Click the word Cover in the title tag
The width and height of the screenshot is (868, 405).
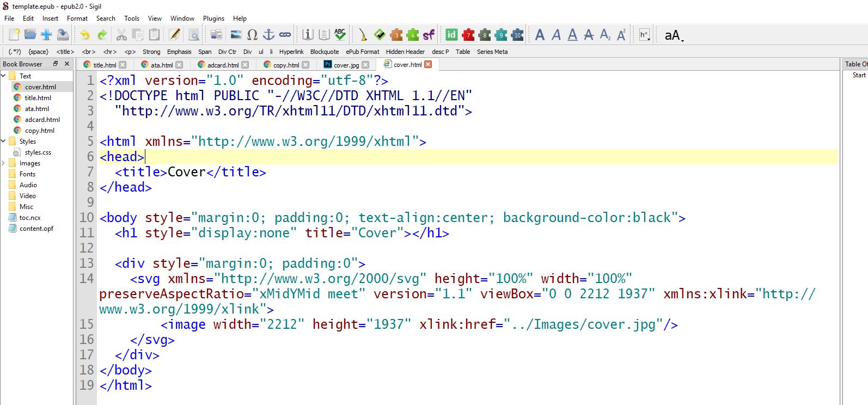[186, 172]
